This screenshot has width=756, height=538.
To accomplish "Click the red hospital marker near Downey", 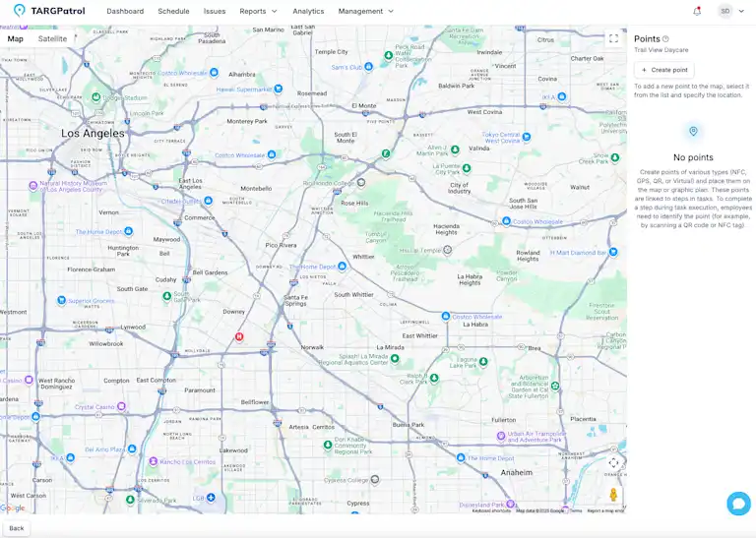I will 239,336.
